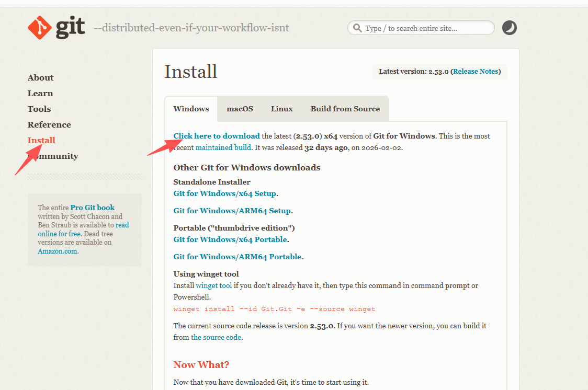Click the 'Now What?' heading
Image resolution: width=588 pixels, height=390 pixels.
(201, 365)
